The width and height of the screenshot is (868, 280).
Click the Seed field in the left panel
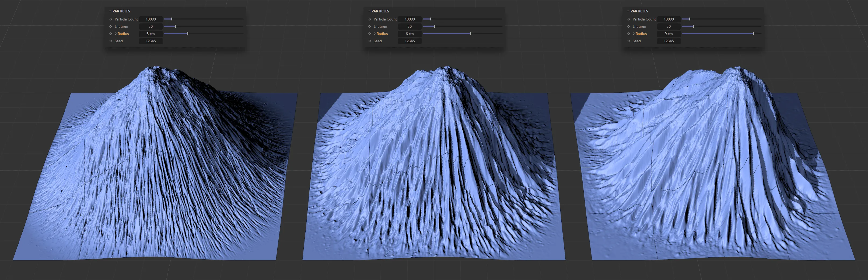(150, 41)
